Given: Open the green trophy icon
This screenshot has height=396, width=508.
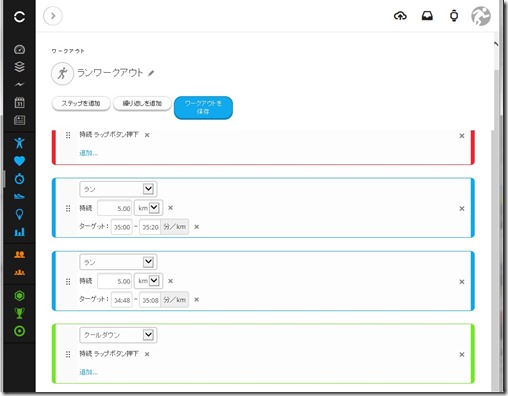Looking at the screenshot, I should (x=19, y=313).
